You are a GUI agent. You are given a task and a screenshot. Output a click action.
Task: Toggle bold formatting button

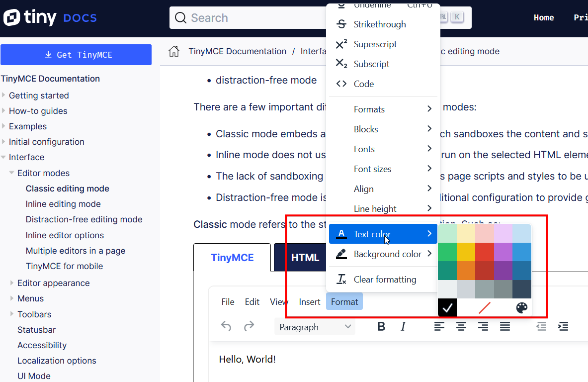tap(381, 326)
